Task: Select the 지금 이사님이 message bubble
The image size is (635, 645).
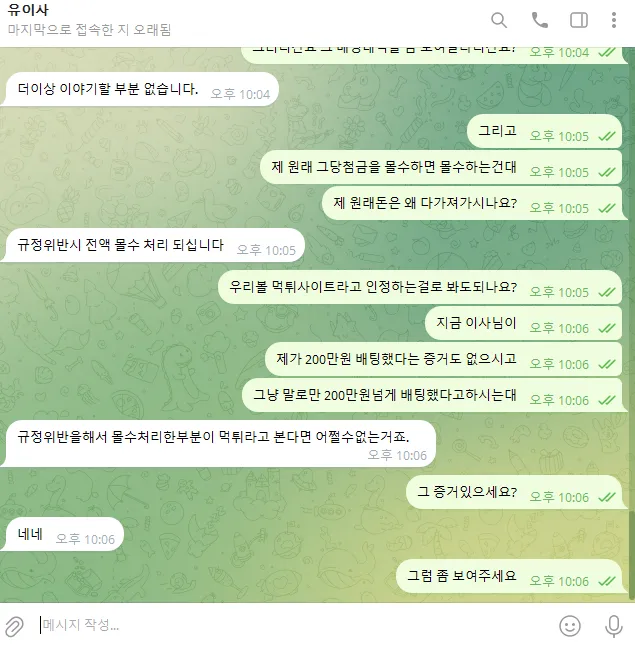Action: coord(523,323)
